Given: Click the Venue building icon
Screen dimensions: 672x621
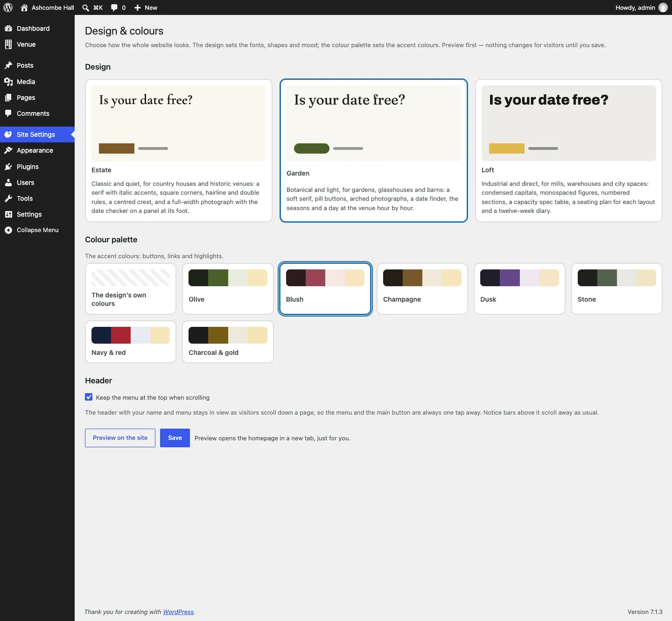Looking at the screenshot, I should 8,44.
